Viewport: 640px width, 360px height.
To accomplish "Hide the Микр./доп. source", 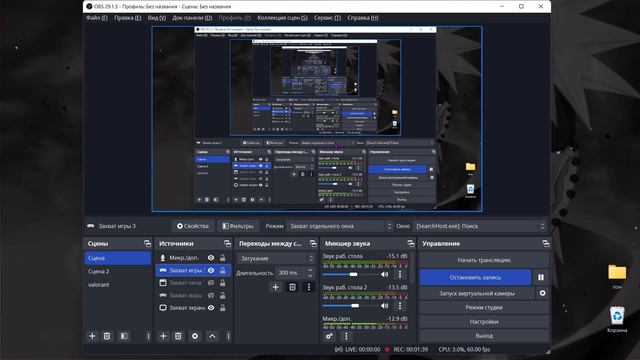I will tap(211, 258).
